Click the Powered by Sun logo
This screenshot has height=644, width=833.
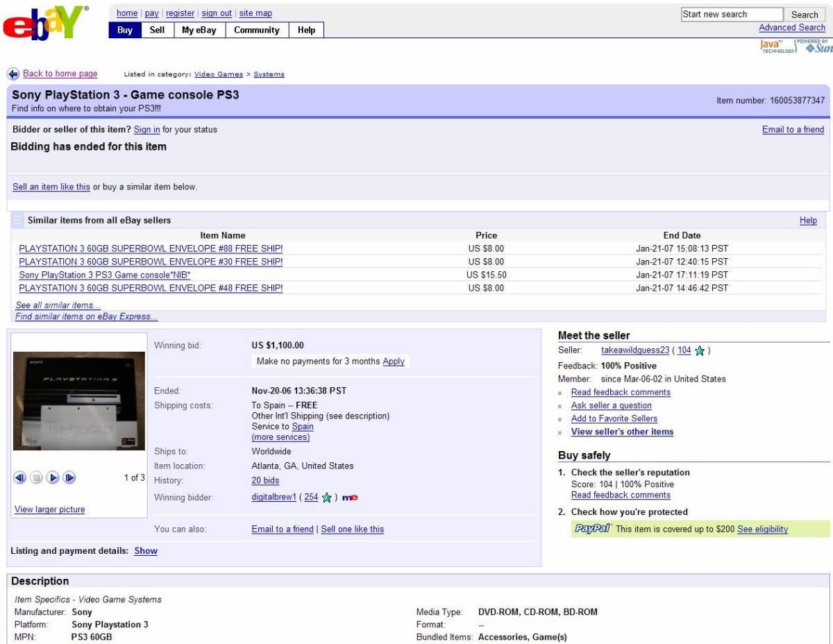coord(815,46)
